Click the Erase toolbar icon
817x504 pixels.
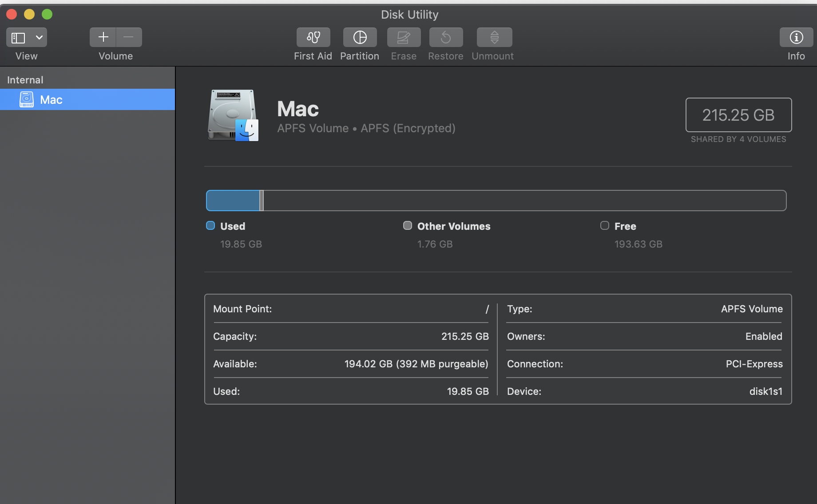(403, 37)
